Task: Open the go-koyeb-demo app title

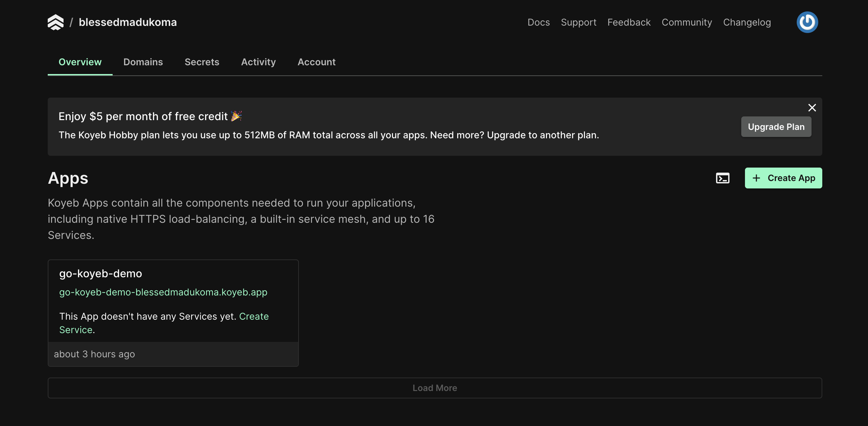Action: [x=101, y=274]
